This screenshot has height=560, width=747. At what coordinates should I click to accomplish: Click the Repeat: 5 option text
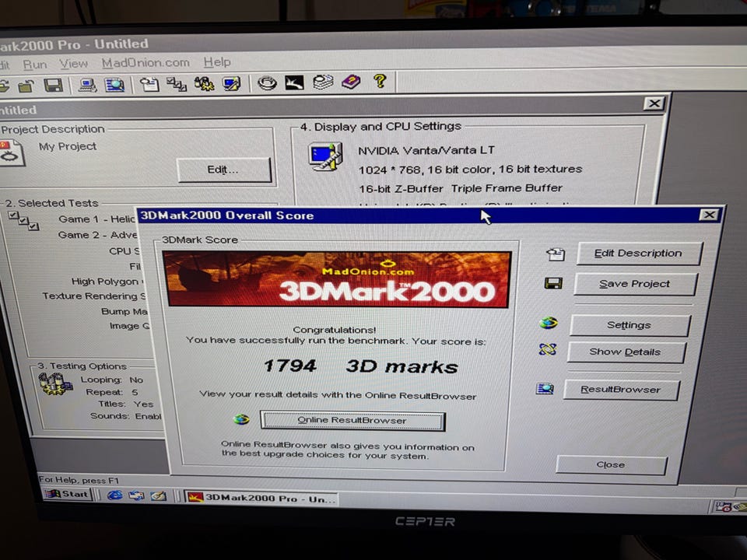[112, 392]
